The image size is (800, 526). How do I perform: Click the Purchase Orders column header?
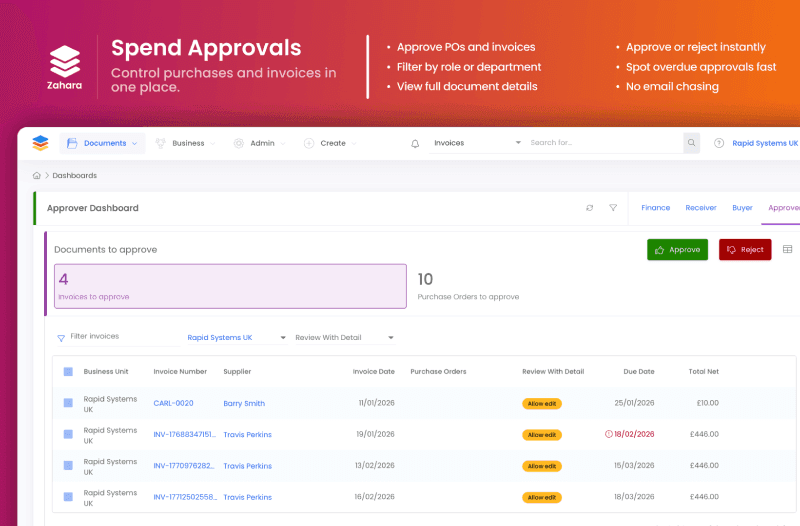pos(438,371)
